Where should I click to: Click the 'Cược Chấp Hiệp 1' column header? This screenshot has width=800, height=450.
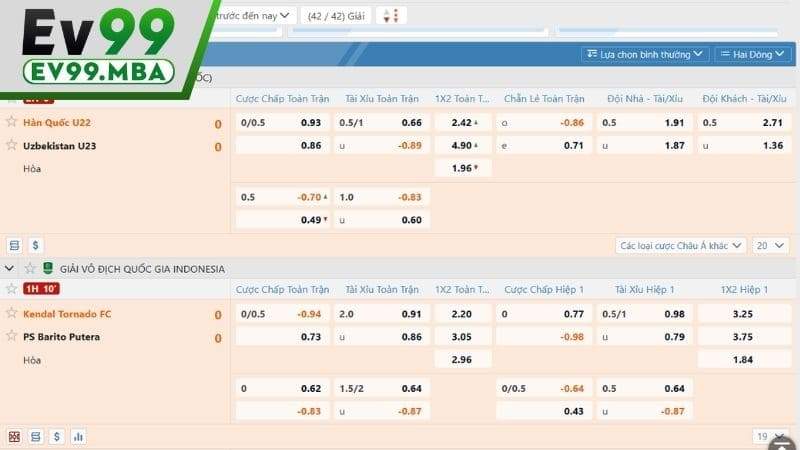pyautogui.click(x=544, y=289)
